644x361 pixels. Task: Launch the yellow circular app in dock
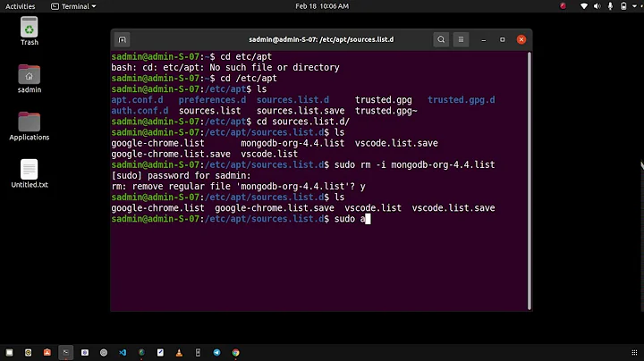tap(28, 352)
